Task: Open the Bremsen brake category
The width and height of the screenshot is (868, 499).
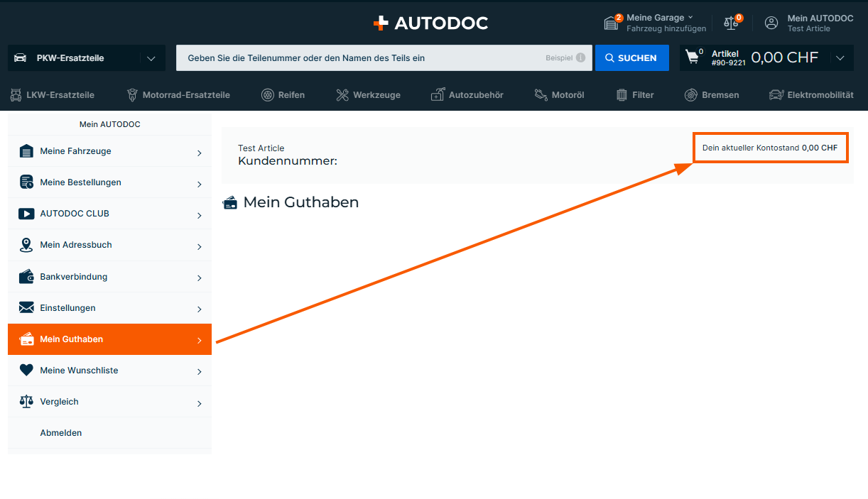Action: (x=712, y=94)
